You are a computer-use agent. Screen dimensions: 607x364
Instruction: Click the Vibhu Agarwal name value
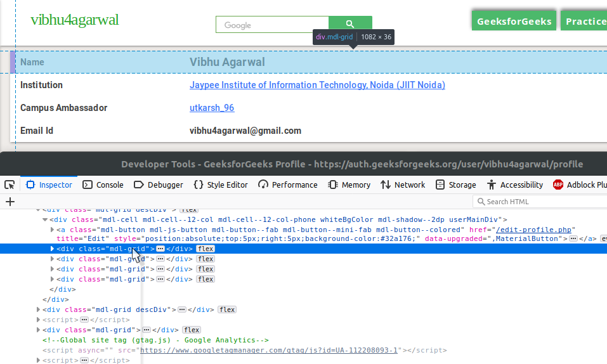(227, 62)
